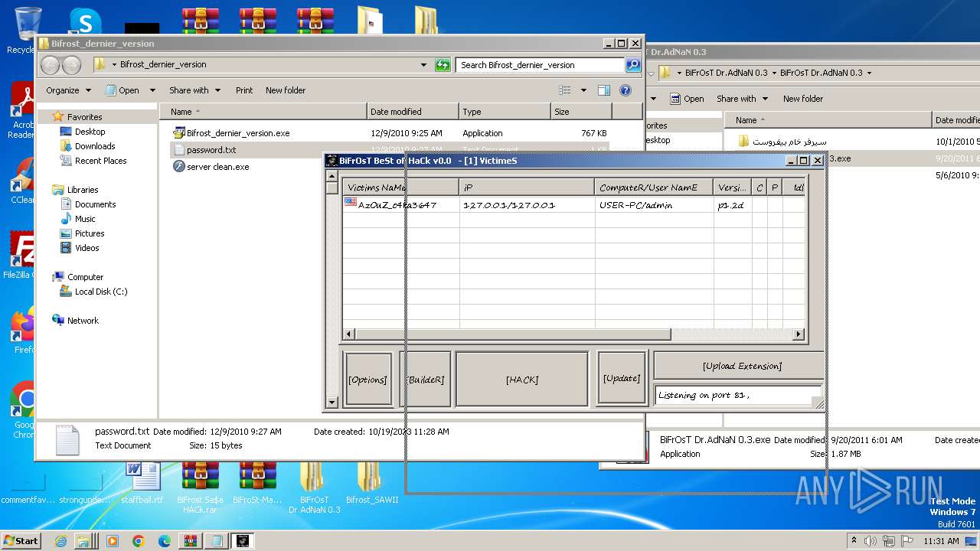Click the search magnifier icon in Explorer
The height and width of the screenshot is (551, 980).
pos(633,65)
